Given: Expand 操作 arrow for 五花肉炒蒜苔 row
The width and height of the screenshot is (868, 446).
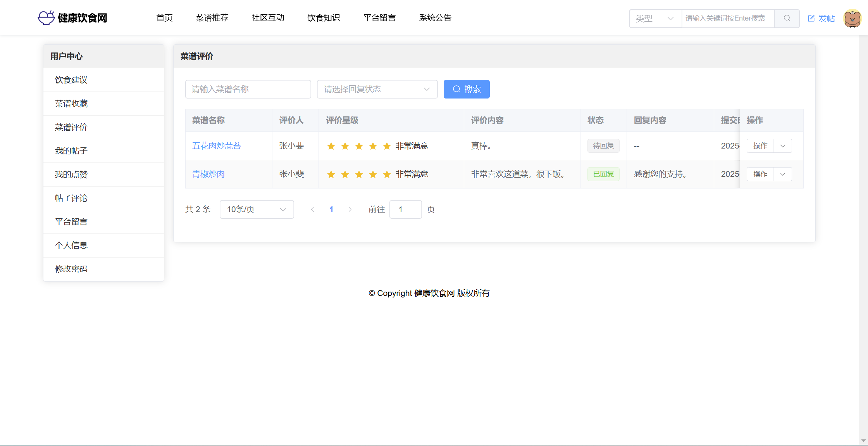Looking at the screenshot, I should coord(783,146).
